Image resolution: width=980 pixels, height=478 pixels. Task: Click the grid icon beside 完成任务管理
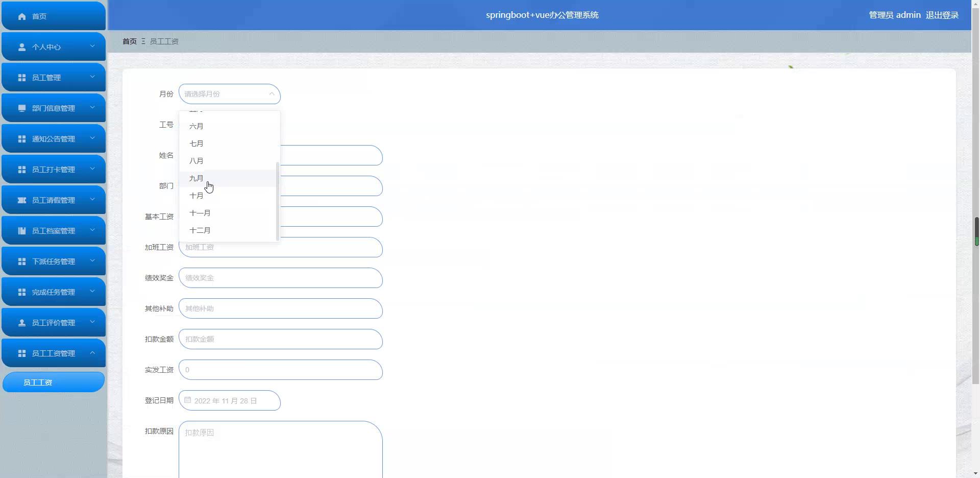click(x=22, y=292)
